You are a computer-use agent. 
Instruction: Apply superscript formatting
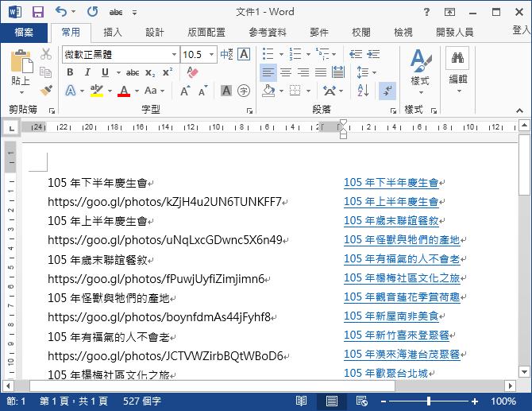[168, 72]
